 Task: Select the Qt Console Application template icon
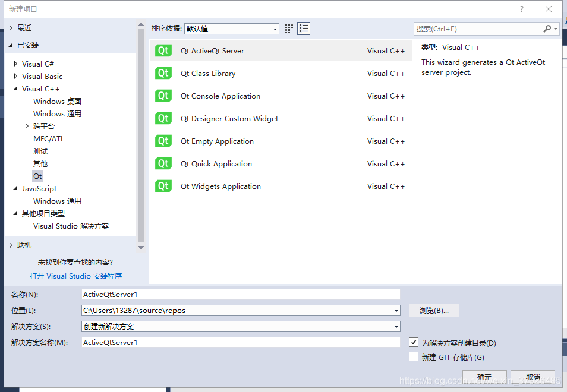click(x=163, y=96)
